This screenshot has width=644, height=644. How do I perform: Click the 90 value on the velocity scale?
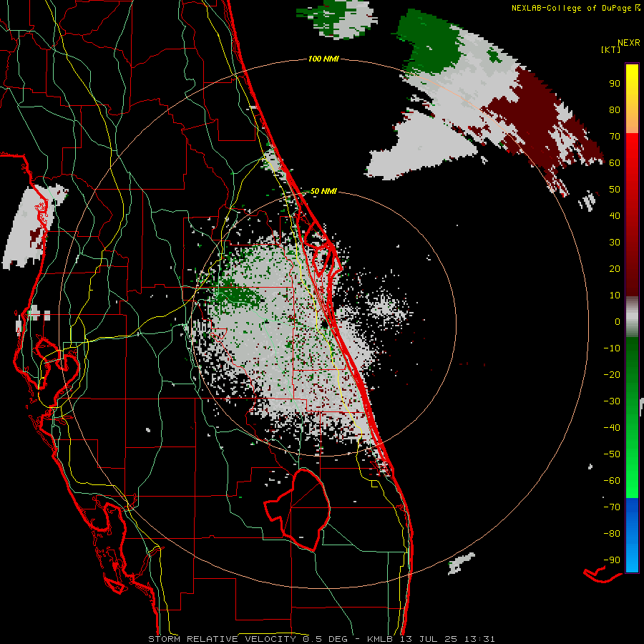coord(615,84)
